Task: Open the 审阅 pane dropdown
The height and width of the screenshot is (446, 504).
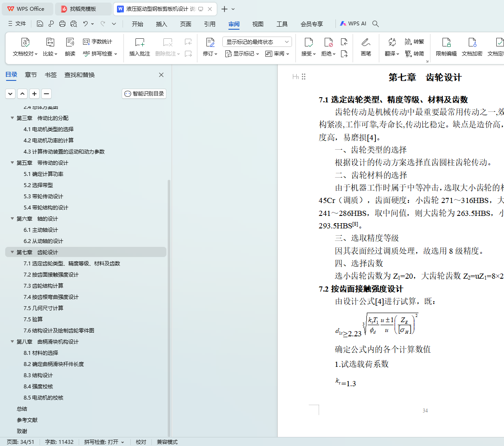Action: click(277, 54)
